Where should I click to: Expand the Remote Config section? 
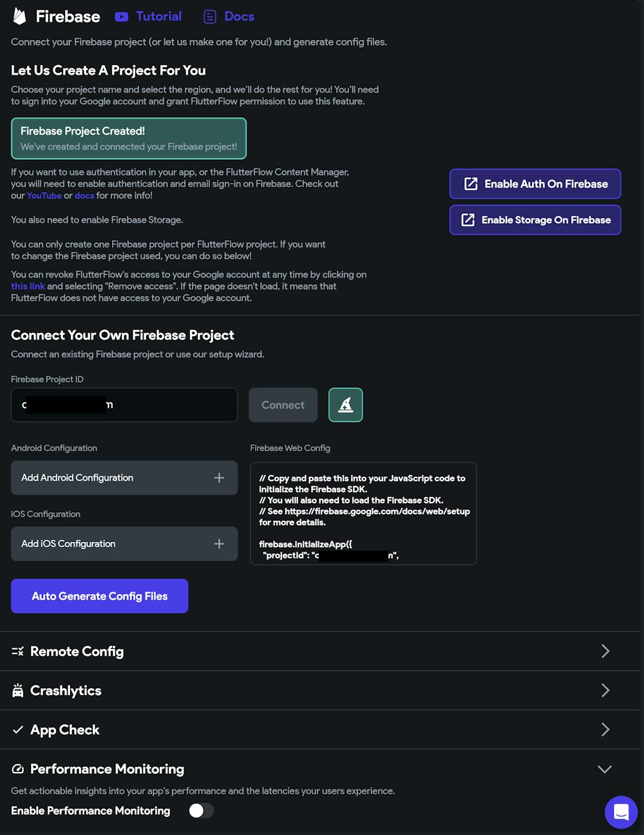click(605, 651)
